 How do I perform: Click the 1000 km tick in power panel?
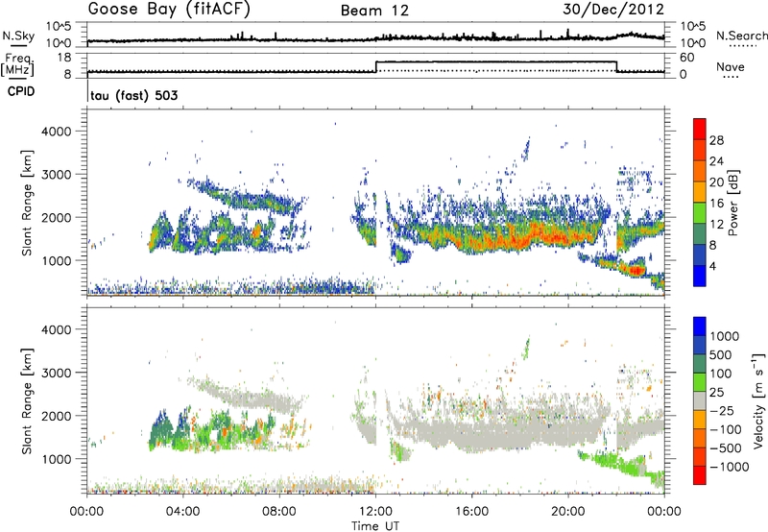point(56,260)
